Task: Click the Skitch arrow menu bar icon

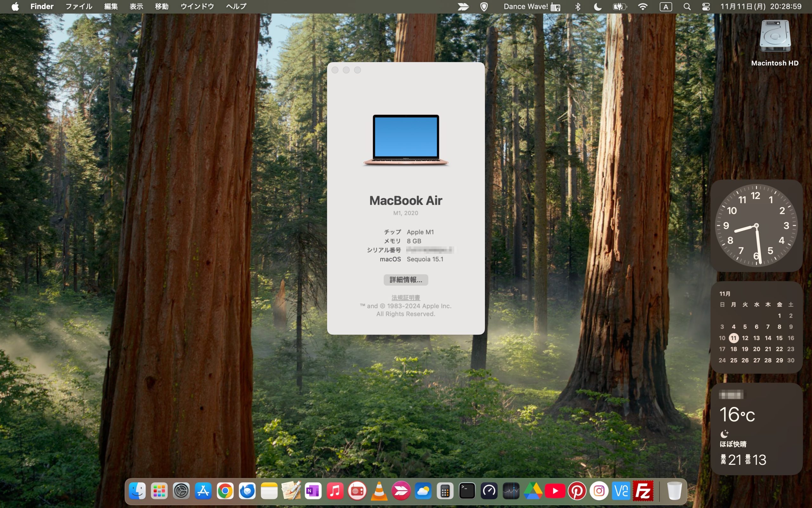Action: click(x=463, y=7)
